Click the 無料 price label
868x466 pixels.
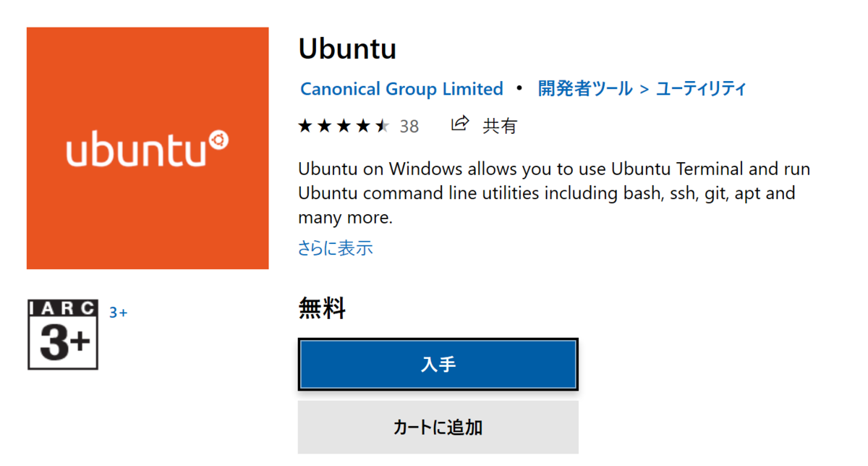(322, 309)
